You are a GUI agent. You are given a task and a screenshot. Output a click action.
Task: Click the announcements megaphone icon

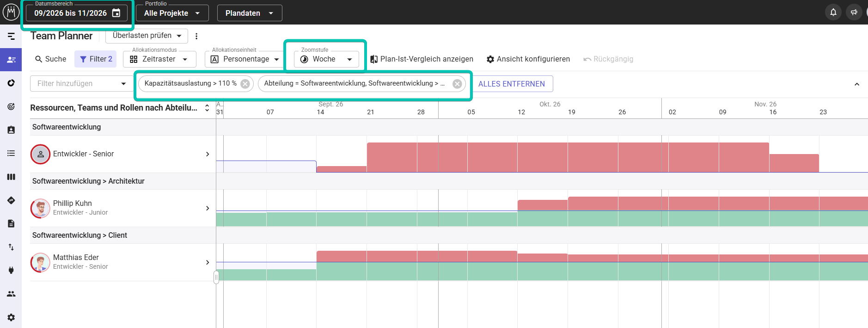[x=854, y=12]
